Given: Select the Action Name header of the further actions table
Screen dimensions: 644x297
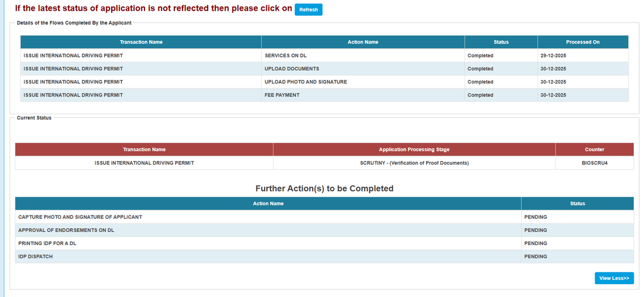Looking at the screenshot, I should [268, 204].
